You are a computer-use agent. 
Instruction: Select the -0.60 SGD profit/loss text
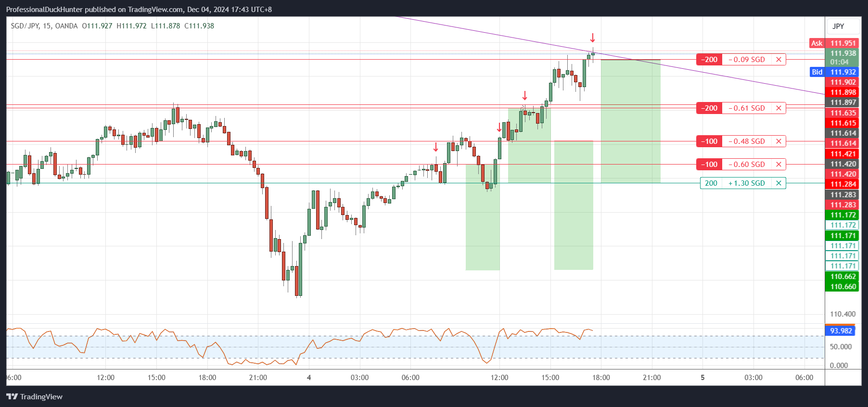pyautogui.click(x=747, y=165)
